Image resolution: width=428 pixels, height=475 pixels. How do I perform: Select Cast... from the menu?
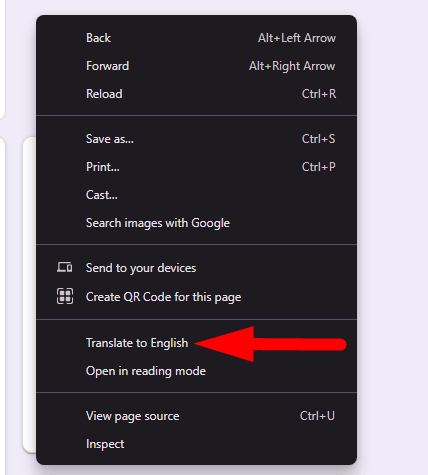[x=196, y=195]
